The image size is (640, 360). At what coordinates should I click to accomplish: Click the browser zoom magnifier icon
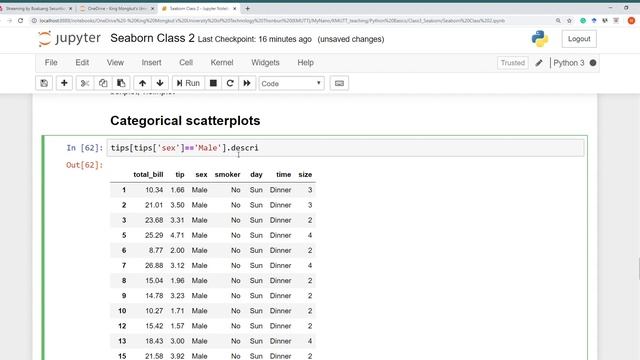click(x=558, y=20)
